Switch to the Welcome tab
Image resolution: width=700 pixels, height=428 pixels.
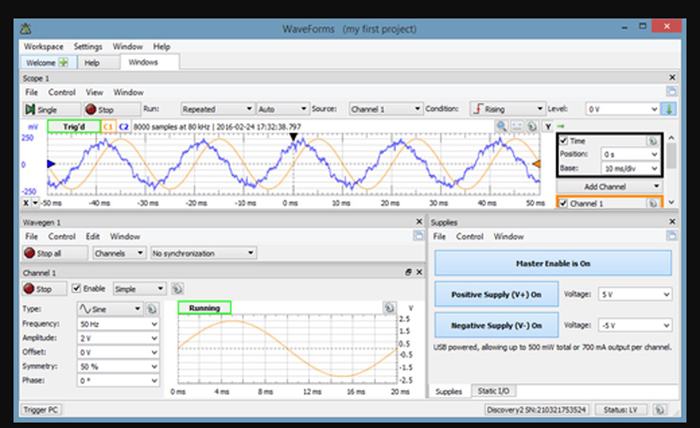tap(48, 62)
